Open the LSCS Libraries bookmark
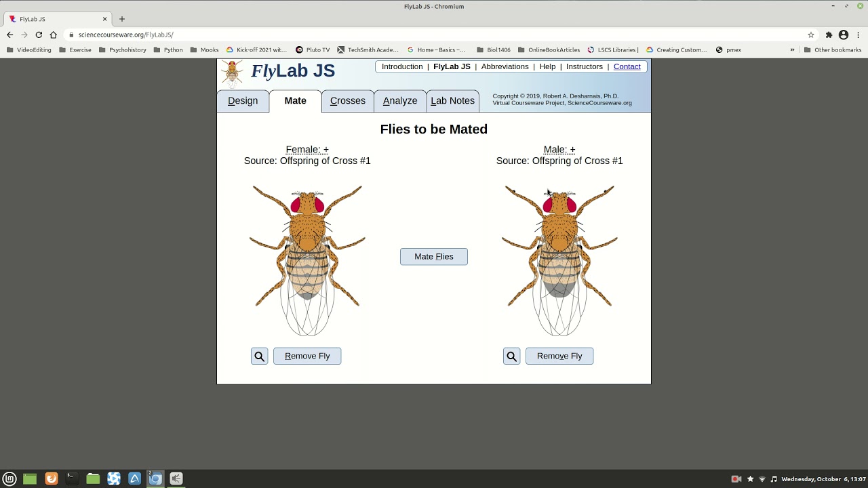 click(612, 49)
